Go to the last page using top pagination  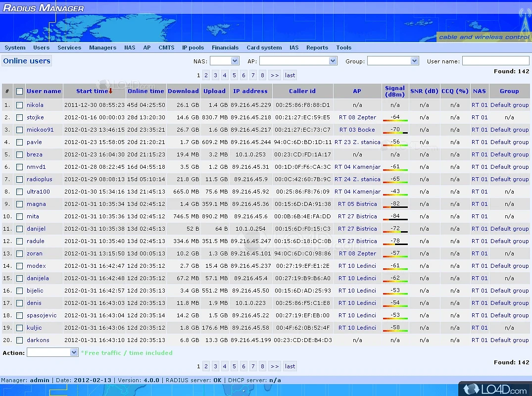(290, 75)
